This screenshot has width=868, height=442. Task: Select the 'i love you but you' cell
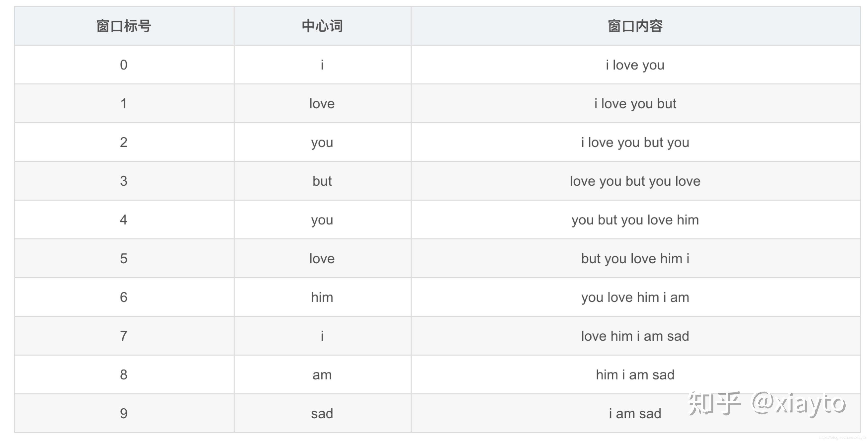tap(636, 142)
